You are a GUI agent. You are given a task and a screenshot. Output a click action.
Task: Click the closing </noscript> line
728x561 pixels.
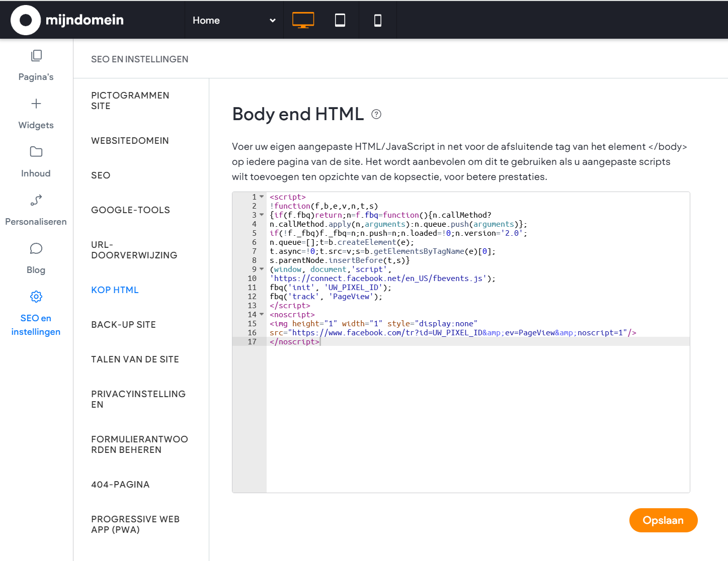[x=294, y=342]
